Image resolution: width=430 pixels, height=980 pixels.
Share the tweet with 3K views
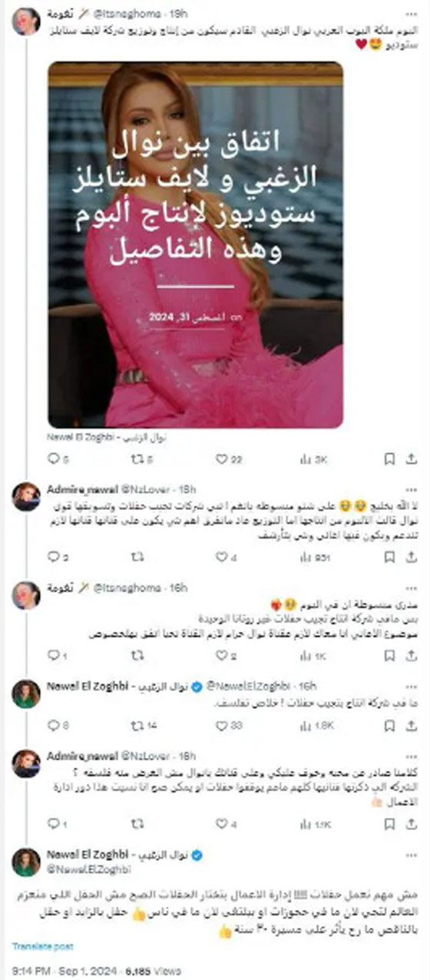coord(413,459)
